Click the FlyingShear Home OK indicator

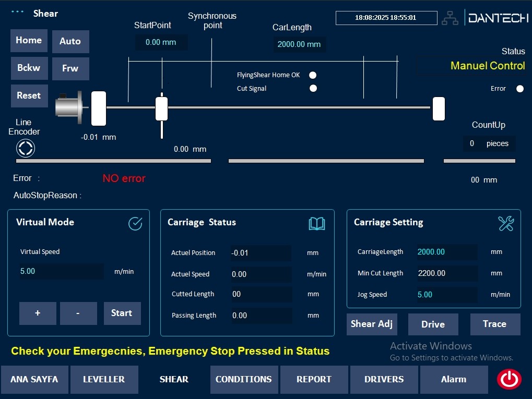click(313, 75)
